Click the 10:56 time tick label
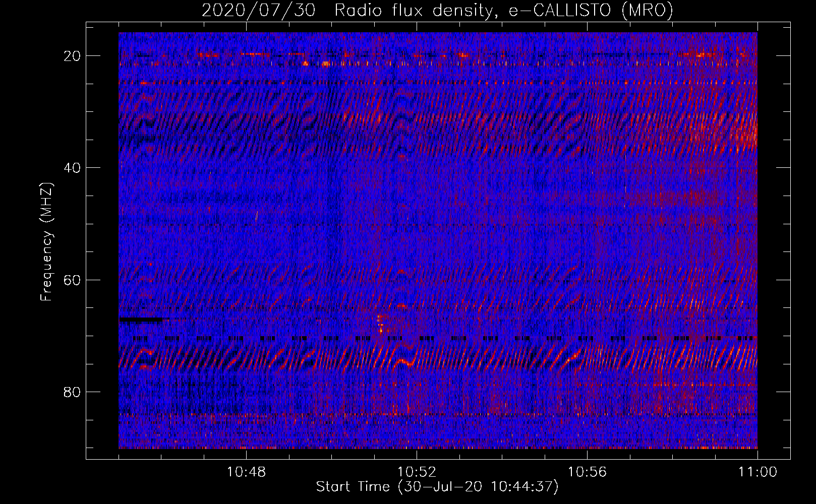 [587, 472]
